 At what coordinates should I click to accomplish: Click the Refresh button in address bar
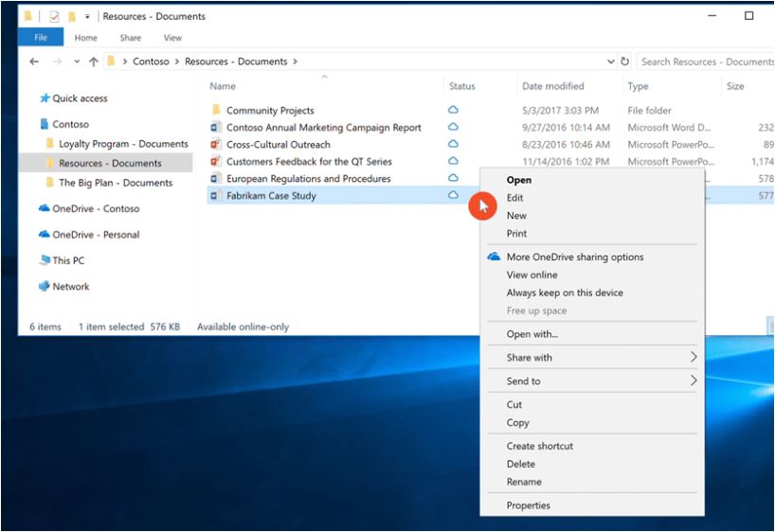pos(624,62)
